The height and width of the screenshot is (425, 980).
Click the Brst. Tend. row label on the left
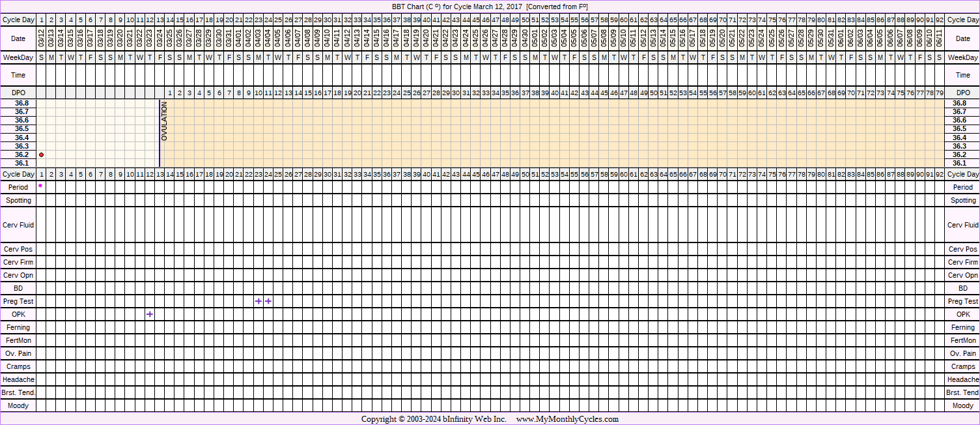coord(18,392)
